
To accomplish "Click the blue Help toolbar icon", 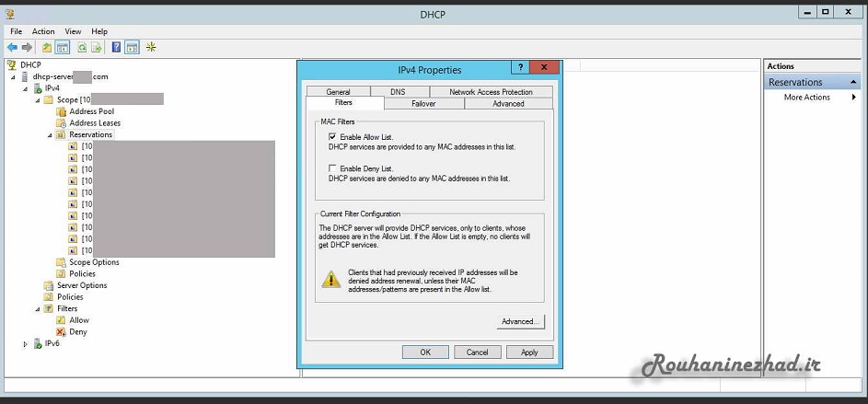I will tap(116, 48).
